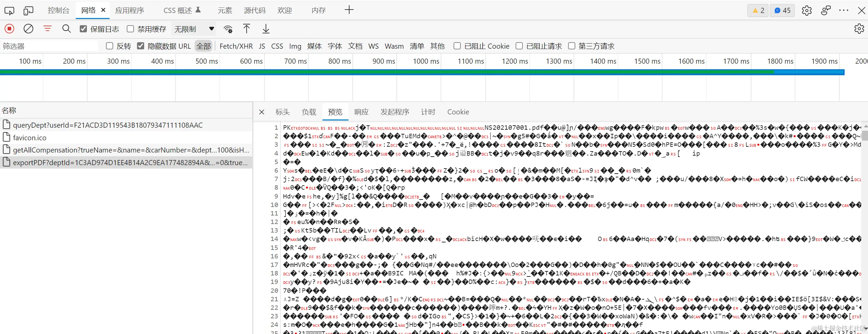Filter by CSS requests
Screen dimensions: 868x334
(277, 46)
